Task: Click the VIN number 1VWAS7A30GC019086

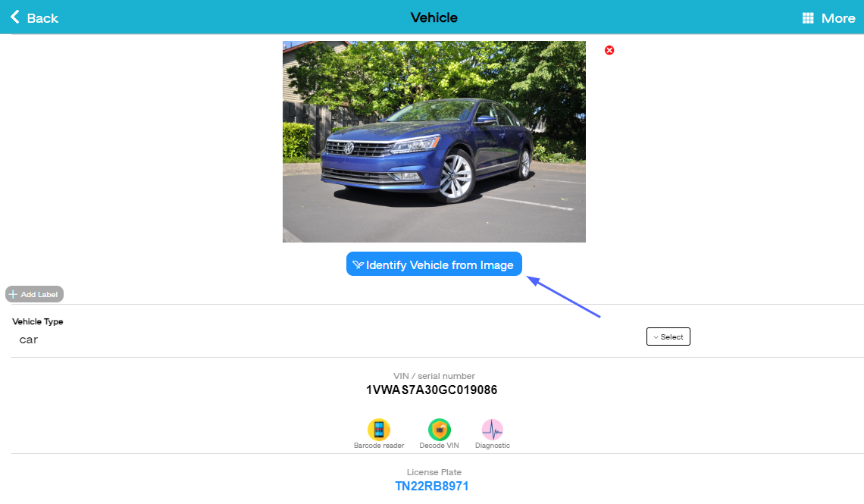Action: (x=431, y=390)
